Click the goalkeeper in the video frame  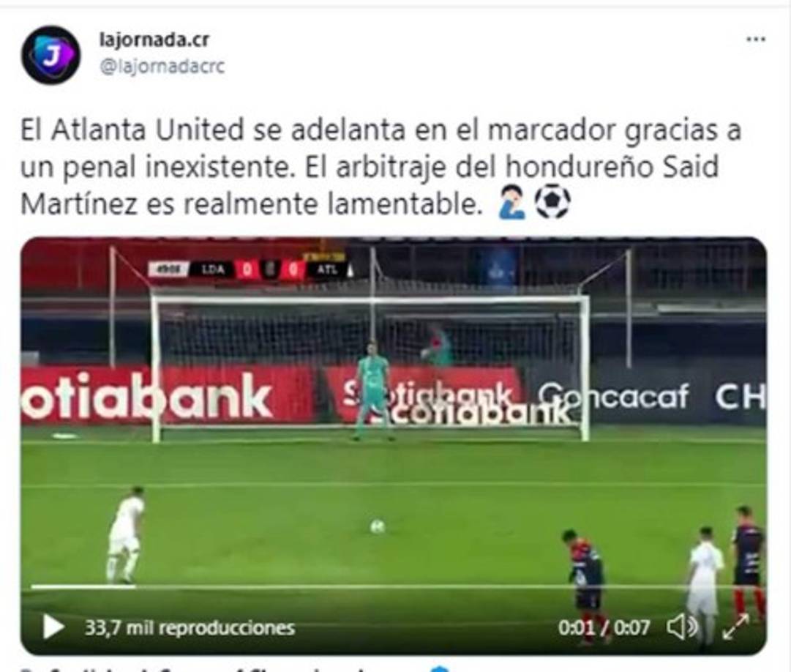[x=373, y=391]
